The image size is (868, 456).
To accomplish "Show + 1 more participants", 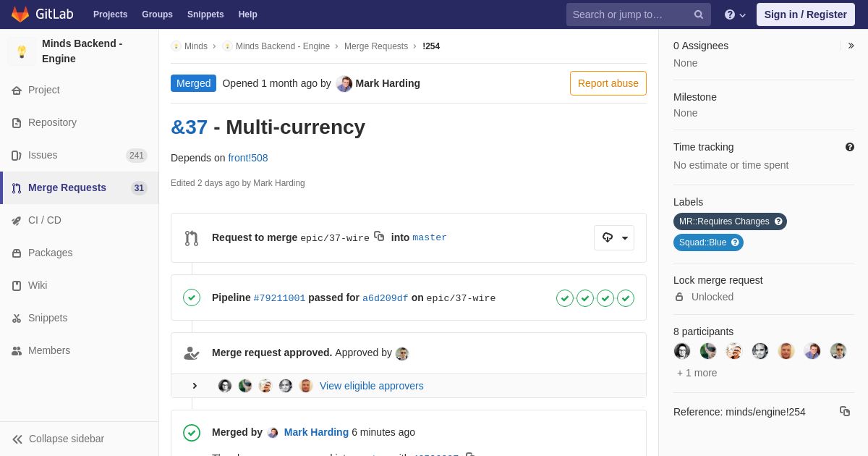I will tap(697, 373).
